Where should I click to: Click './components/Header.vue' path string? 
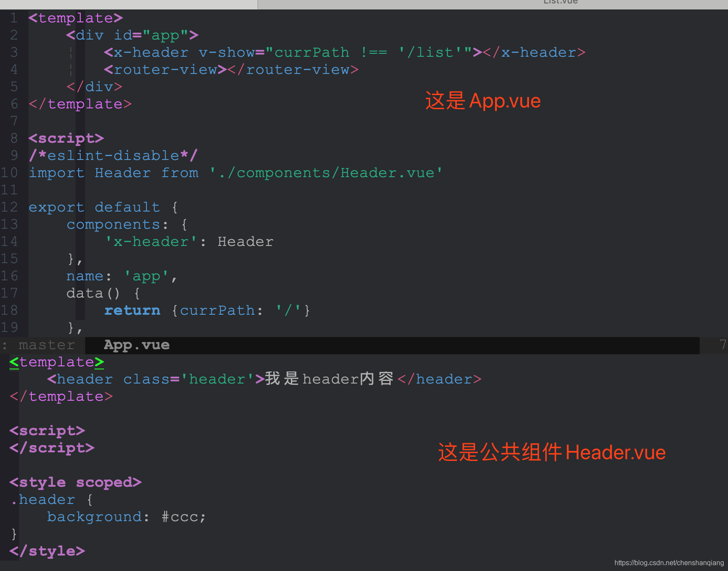coord(326,173)
